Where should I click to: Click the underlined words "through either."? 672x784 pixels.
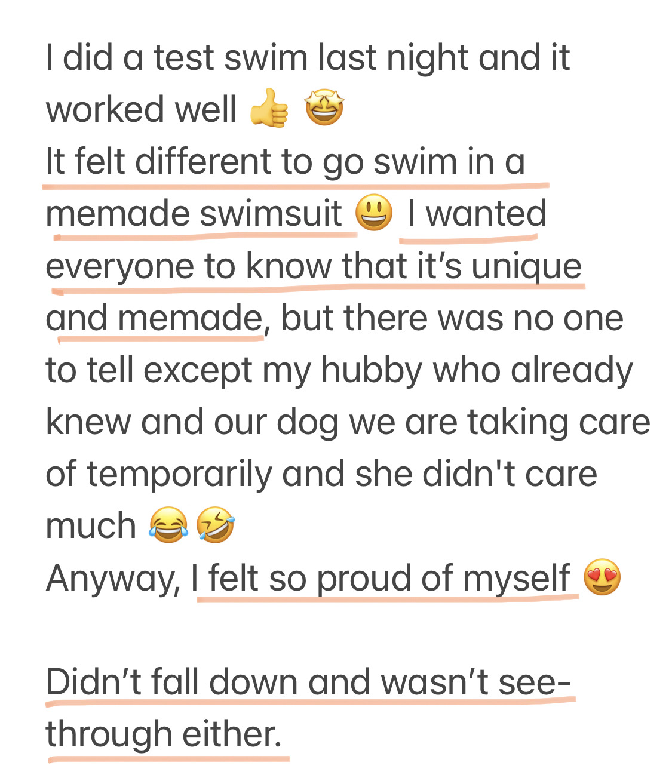click(x=163, y=734)
